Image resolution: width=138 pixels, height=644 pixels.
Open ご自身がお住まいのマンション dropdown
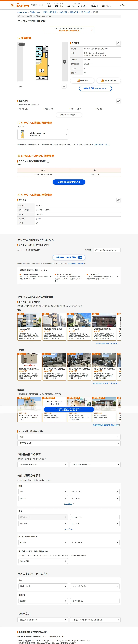(107, 250)
